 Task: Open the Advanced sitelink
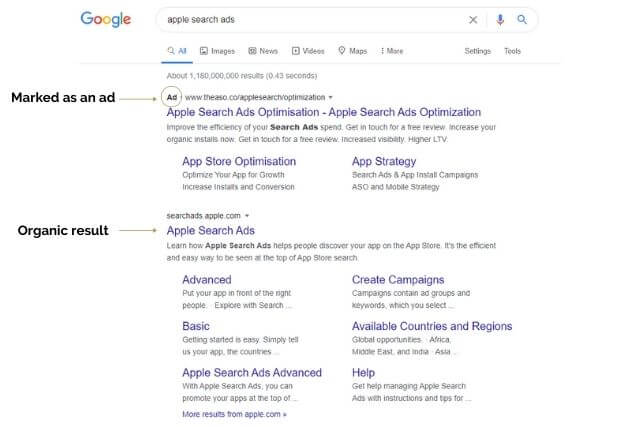point(207,280)
